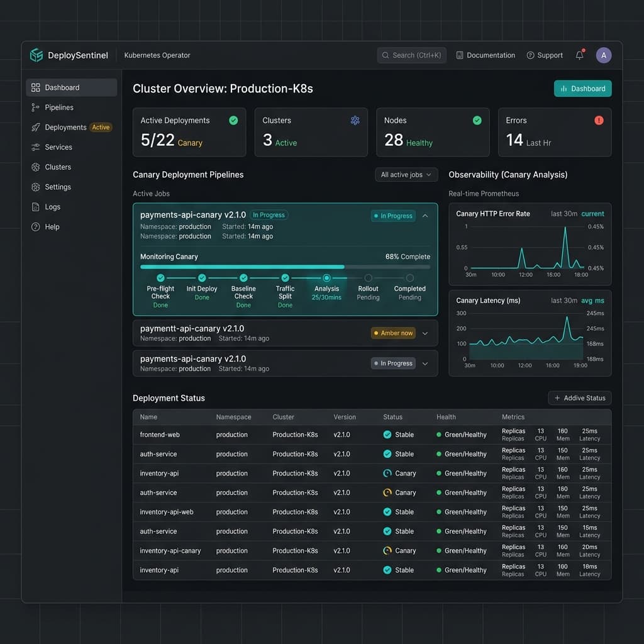
Task: Click chart icon in teal Dashboard button
Action: pos(564,89)
